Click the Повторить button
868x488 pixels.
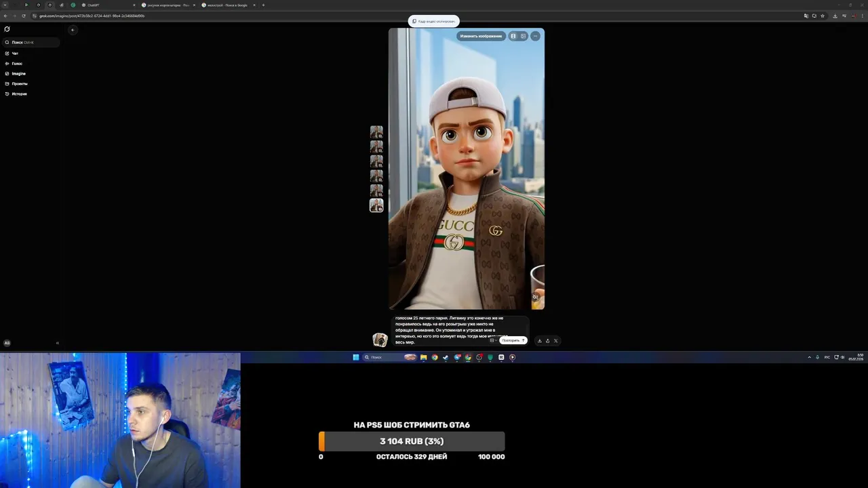(x=514, y=340)
